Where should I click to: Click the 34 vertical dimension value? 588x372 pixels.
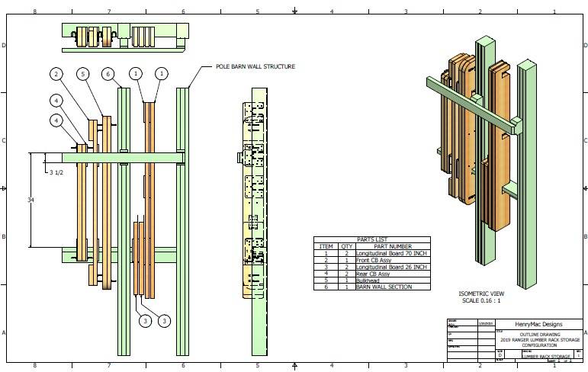click(31, 200)
